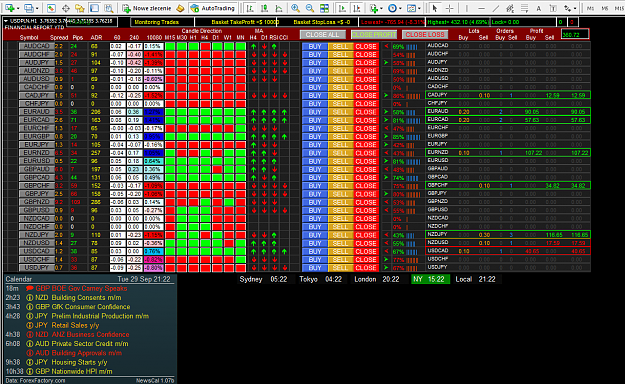This screenshot has height=384, width=625.
Task: Click the CLOSE ALL button
Action: point(322,35)
